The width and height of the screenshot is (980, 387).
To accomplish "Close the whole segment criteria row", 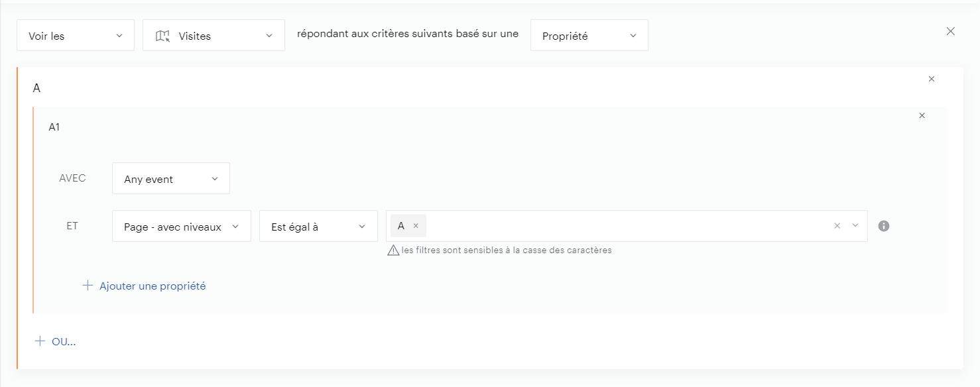I will click(x=950, y=31).
